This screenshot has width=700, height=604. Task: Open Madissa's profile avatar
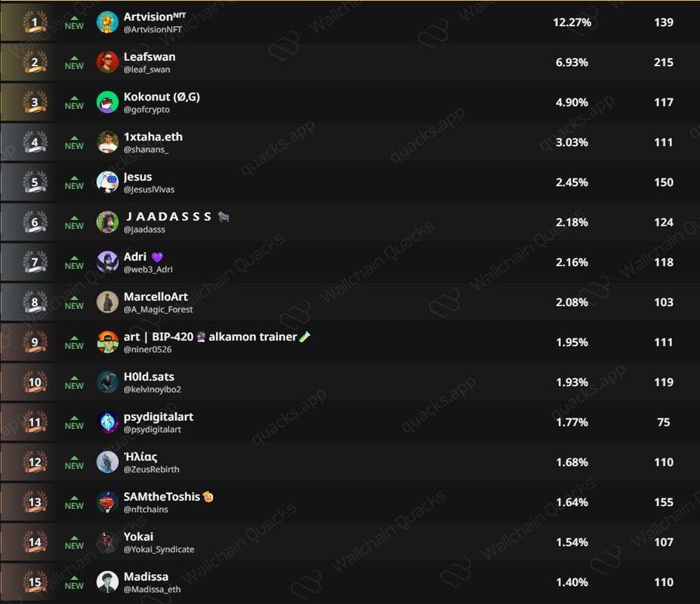(107, 581)
